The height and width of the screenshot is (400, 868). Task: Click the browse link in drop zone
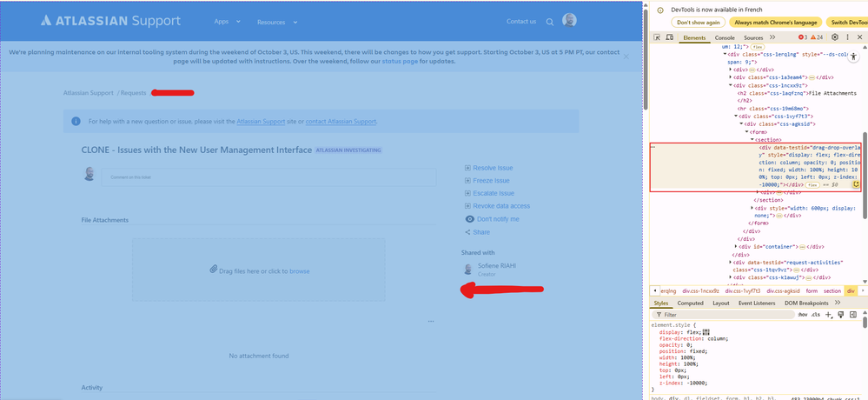[300, 271]
